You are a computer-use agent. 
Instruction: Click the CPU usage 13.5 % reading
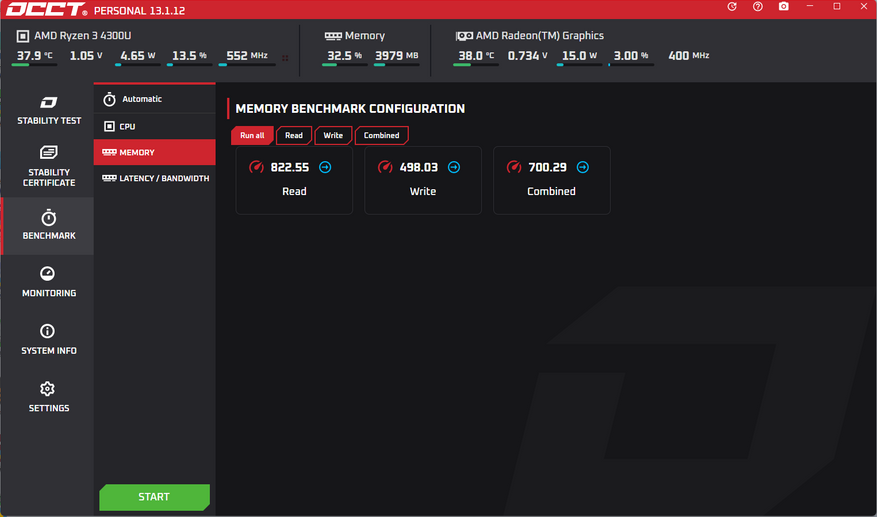189,55
